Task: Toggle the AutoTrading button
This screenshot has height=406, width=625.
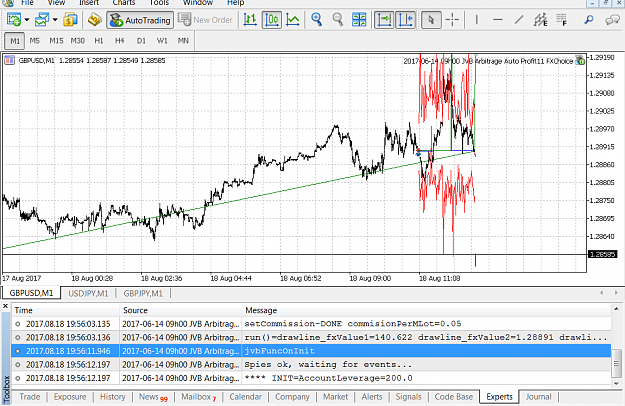Action: [x=140, y=20]
